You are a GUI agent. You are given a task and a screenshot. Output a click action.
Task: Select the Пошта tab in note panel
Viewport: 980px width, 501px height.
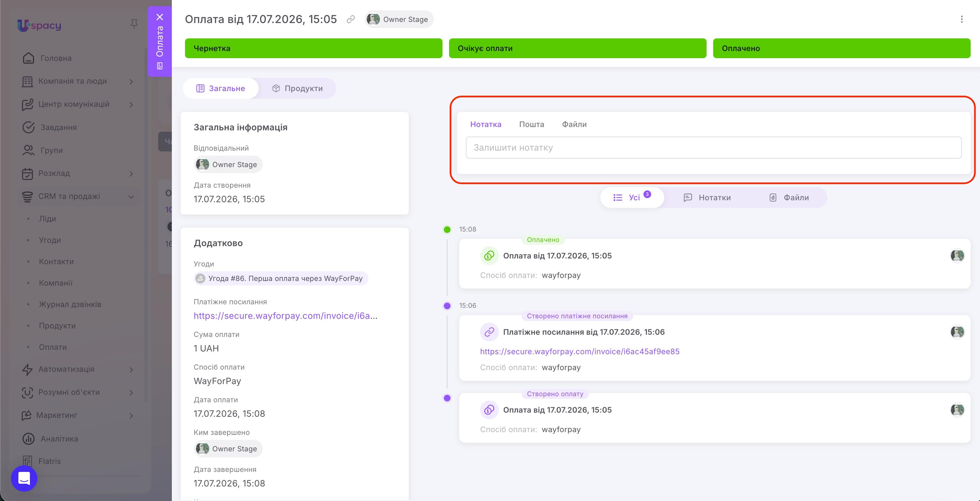[x=531, y=124]
